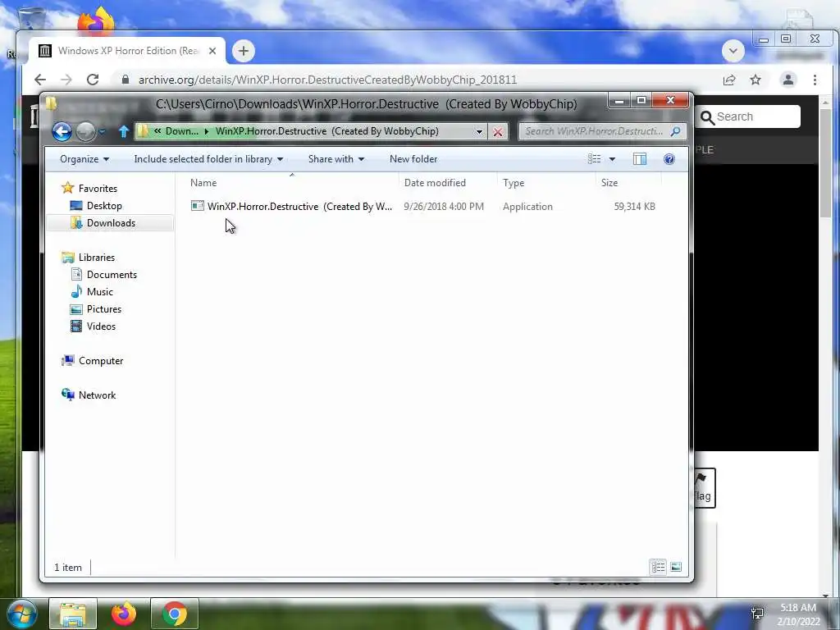This screenshot has width=840, height=630.
Task: Sort by Date modified column header
Action: [x=448, y=183]
